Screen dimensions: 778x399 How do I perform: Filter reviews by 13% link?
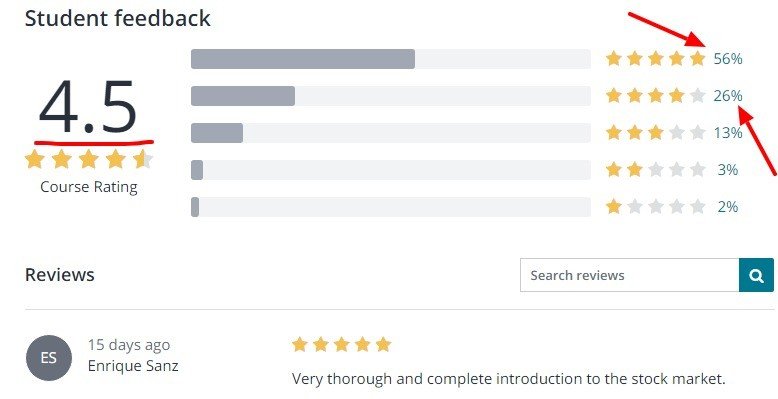click(x=728, y=133)
